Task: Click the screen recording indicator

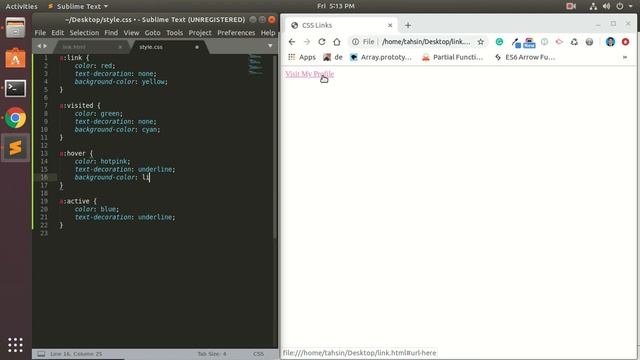Action: (571, 6)
